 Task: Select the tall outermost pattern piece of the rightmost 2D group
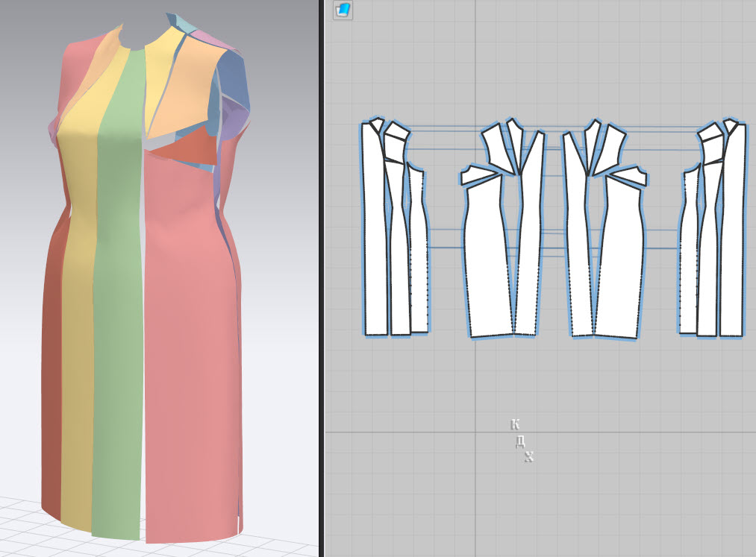tap(732, 231)
